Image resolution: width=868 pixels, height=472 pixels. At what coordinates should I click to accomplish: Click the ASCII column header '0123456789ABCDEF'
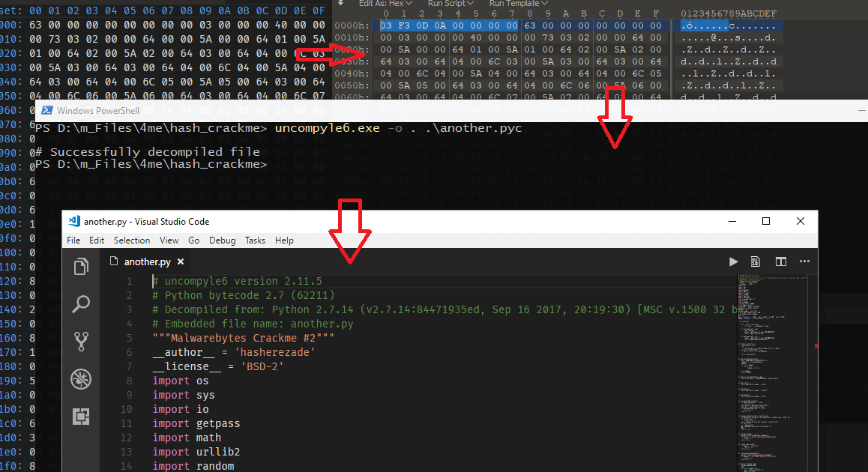729,13
